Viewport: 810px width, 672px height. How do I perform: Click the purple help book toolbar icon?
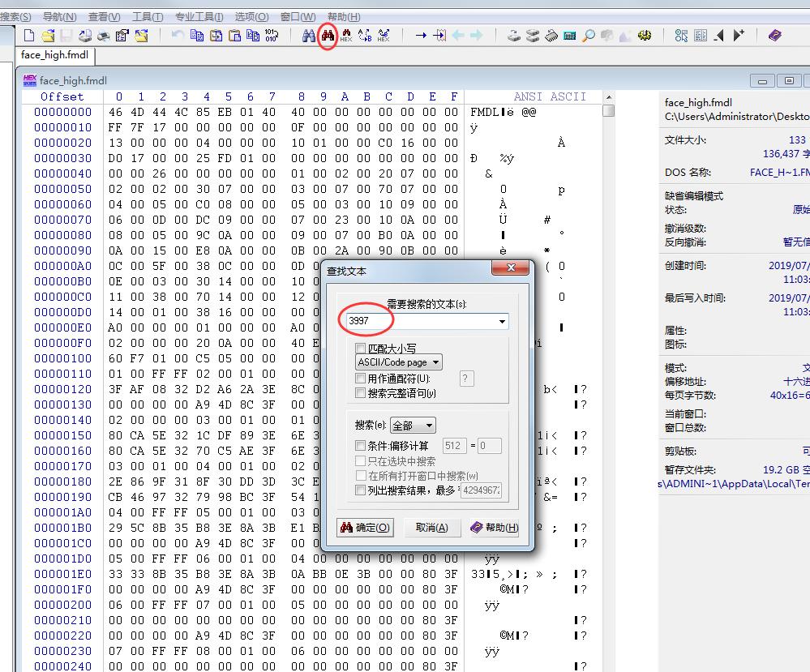tap(775, 36)
